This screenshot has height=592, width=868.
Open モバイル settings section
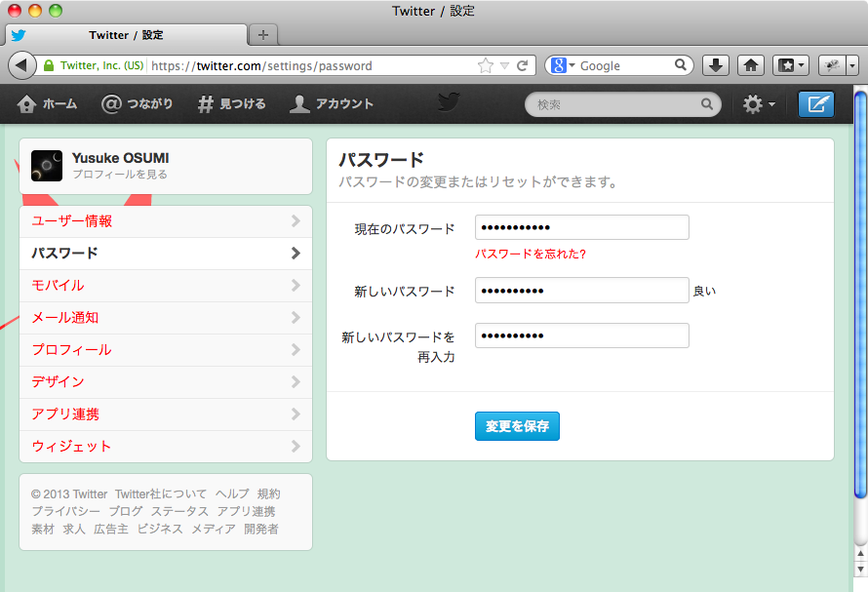point(166,286)
